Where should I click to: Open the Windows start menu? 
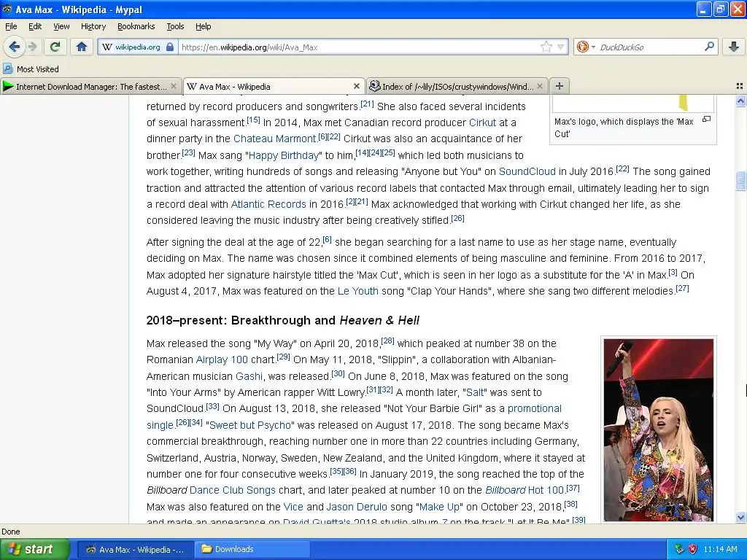pos(34,549)
